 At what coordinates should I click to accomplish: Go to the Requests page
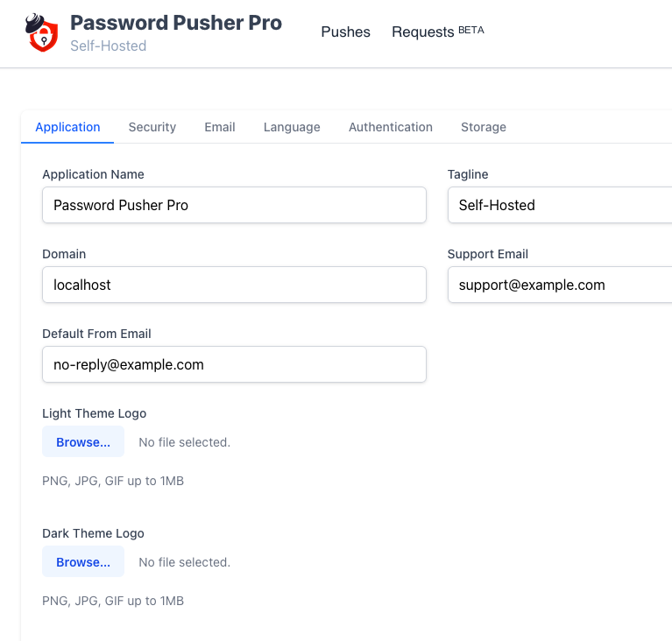[437, 32]
